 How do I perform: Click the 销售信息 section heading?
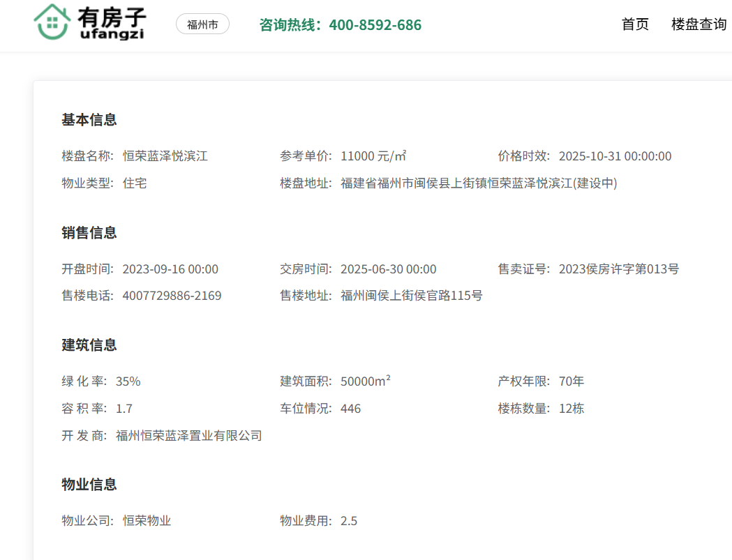coord(89,233)
